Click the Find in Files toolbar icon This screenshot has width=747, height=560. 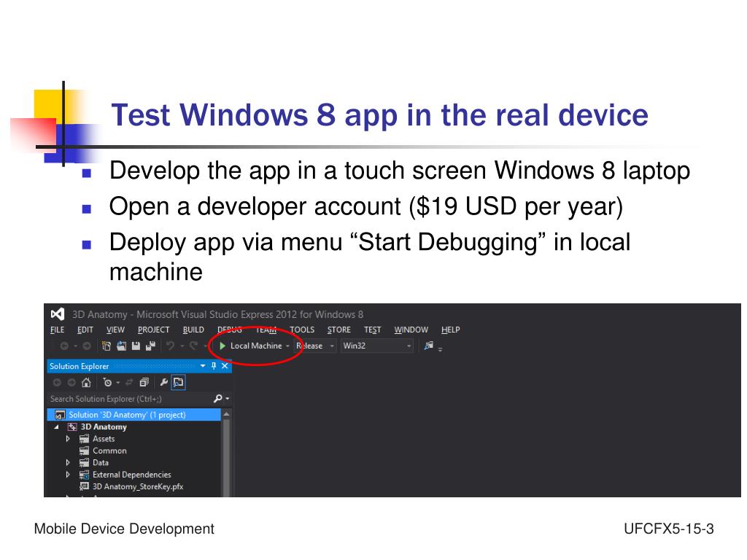[x=429, y=346]
